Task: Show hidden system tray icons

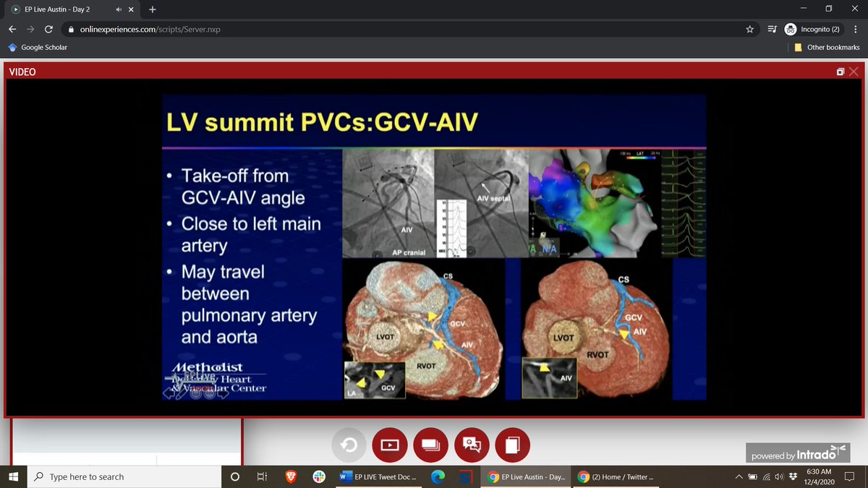Action: click(x=739, y=476)
